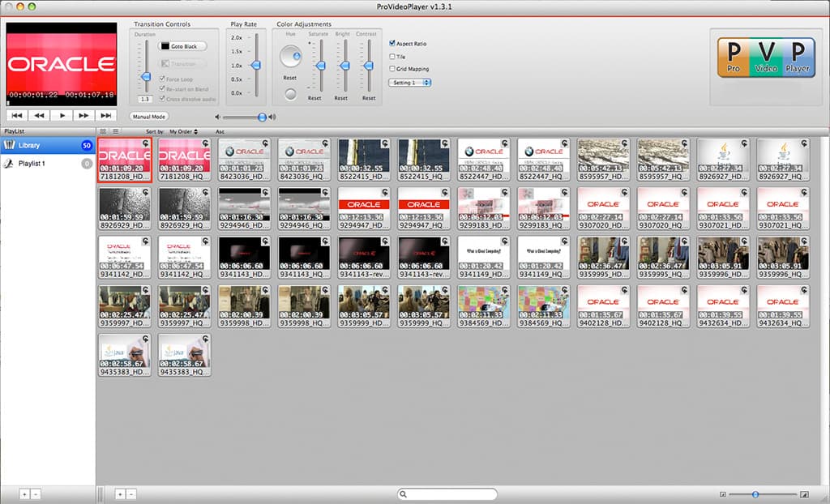Open the Setting 1 dropdown

(x=409, y=83)
